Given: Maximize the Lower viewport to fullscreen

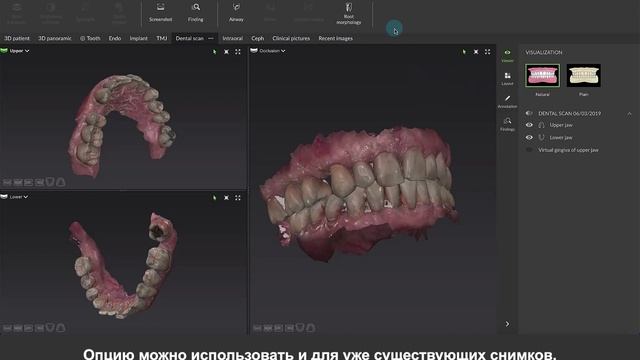Looking at the screenshot, I should [238, 198].
